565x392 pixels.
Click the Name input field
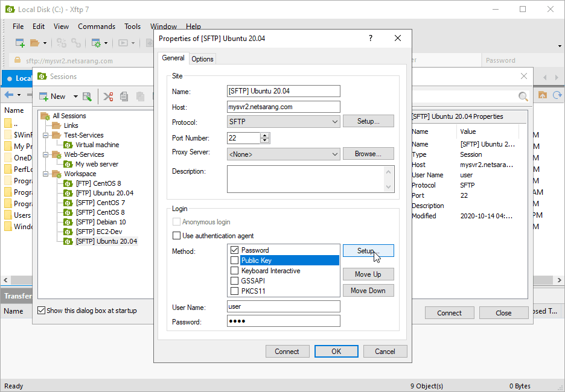point(284,91)
